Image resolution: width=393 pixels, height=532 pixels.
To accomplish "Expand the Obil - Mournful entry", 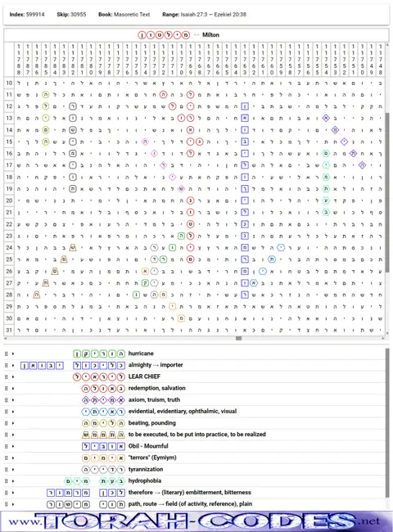I will [x=13, y=446].
